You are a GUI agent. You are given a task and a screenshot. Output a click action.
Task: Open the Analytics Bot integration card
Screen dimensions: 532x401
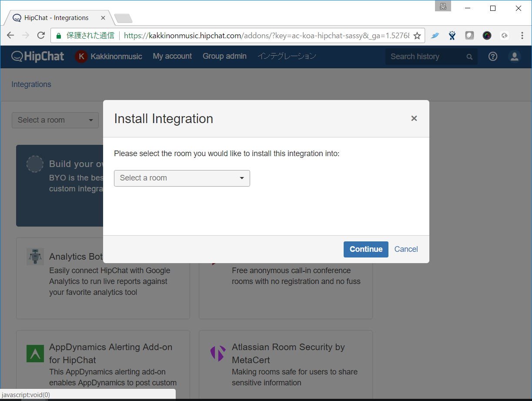[x=103, y=278]
